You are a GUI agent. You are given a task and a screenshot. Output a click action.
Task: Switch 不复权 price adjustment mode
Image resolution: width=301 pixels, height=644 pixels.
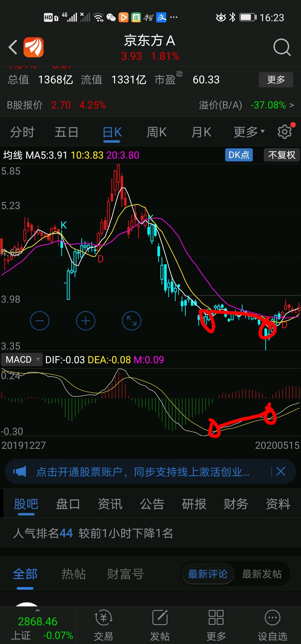tap(282, 155)
